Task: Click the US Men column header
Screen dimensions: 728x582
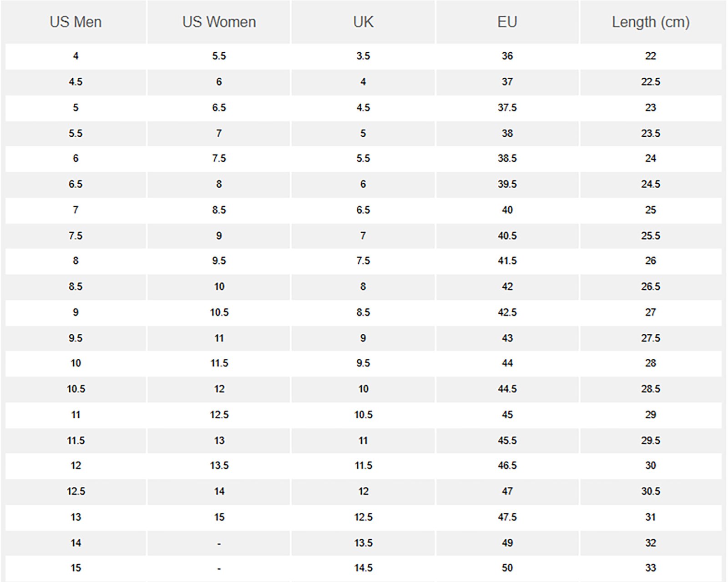Action: click(x=76, y=22)
